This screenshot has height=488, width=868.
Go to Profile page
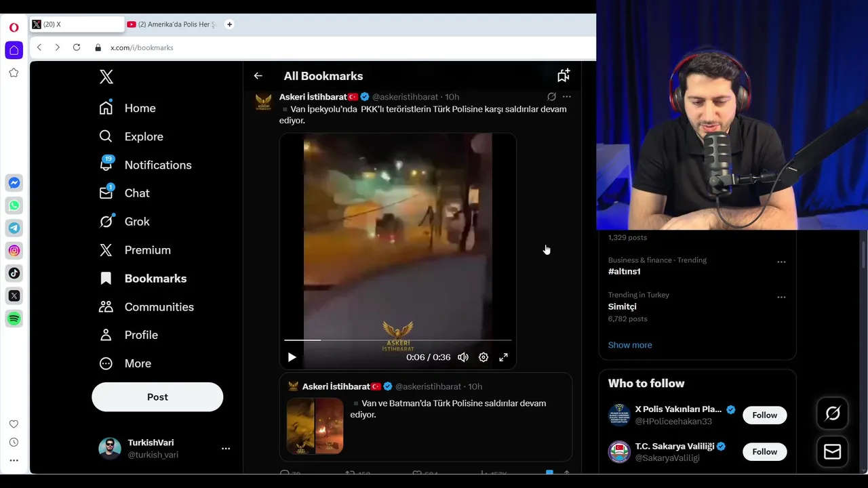coord(128,335)
